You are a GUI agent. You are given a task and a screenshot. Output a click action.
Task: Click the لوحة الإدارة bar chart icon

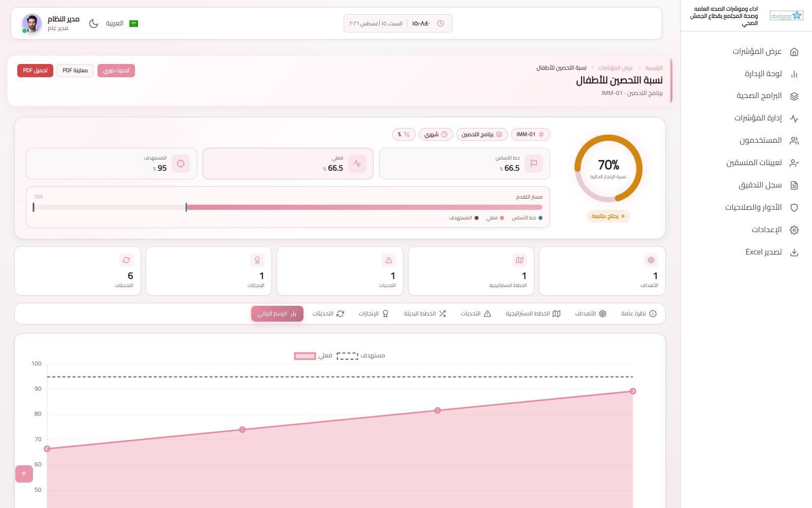click(x=794, y=74)
